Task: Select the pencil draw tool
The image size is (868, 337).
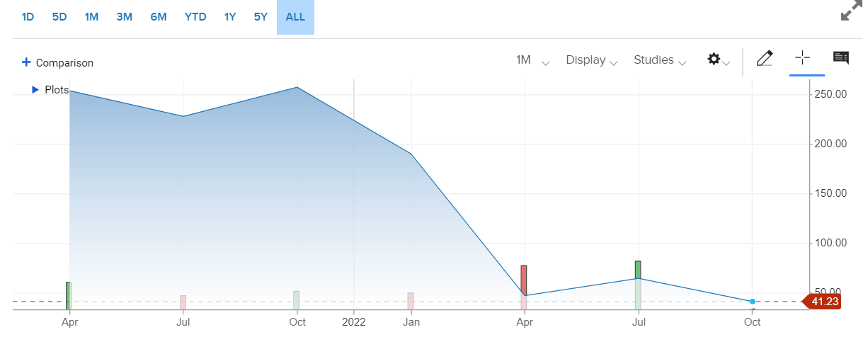Action: [764, 59]
